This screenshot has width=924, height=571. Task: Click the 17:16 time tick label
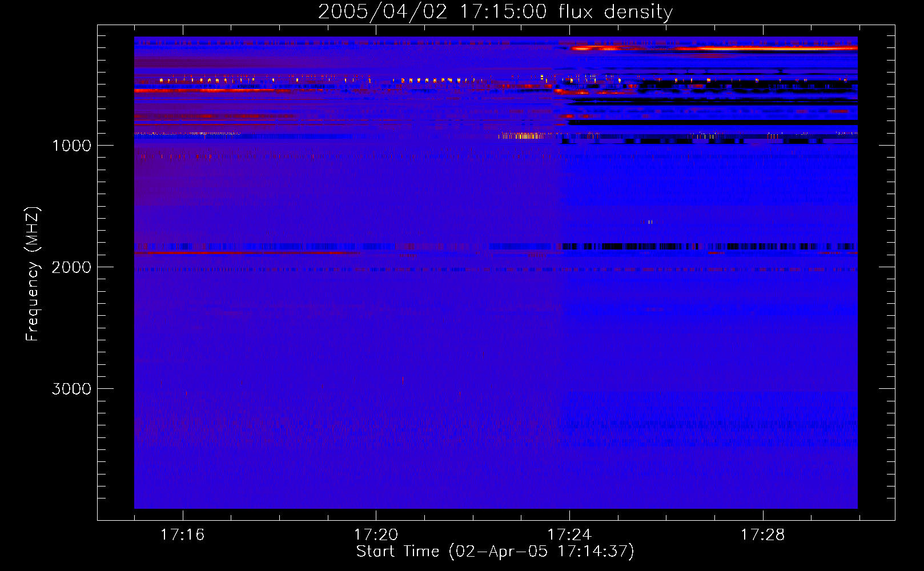pyautogui.click(x=182, y=535)
